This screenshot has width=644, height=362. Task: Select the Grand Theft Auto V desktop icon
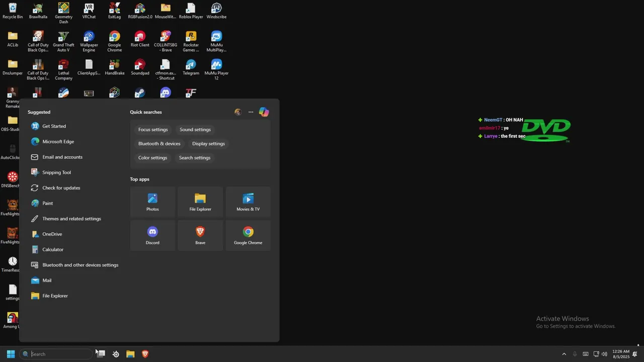tap(63, 41)
